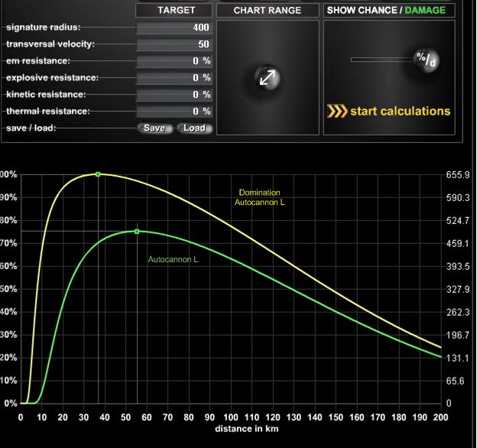Click the explosive resistance label

pos(52,78)
